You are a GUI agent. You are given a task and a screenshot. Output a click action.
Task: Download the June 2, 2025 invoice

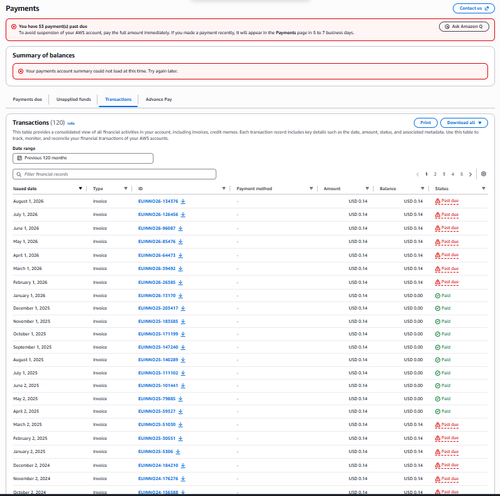(x=183, y=386)
